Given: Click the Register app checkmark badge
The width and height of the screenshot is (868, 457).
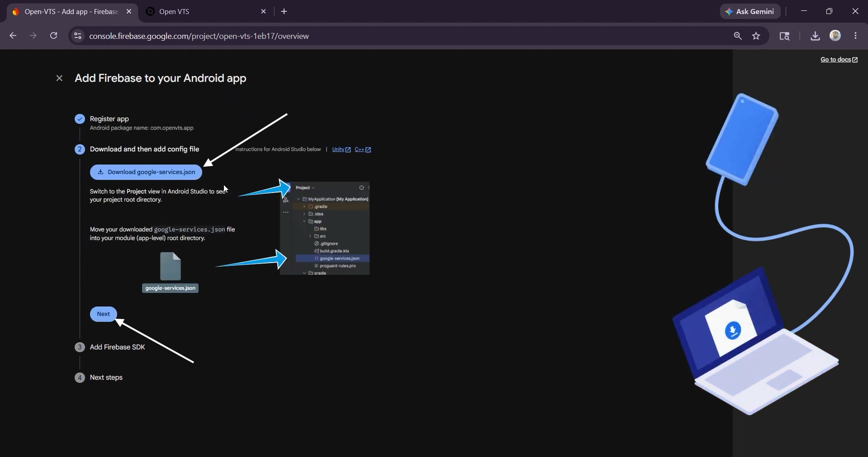Looking at the screenshot, I should 80,119.
